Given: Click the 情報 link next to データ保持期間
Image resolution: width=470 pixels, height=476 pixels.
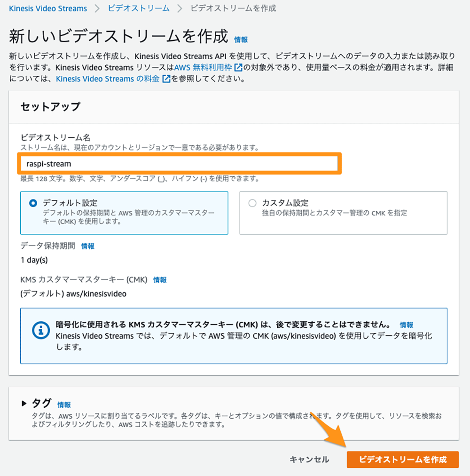Looking at the screenshot, I should pos(87,246).
